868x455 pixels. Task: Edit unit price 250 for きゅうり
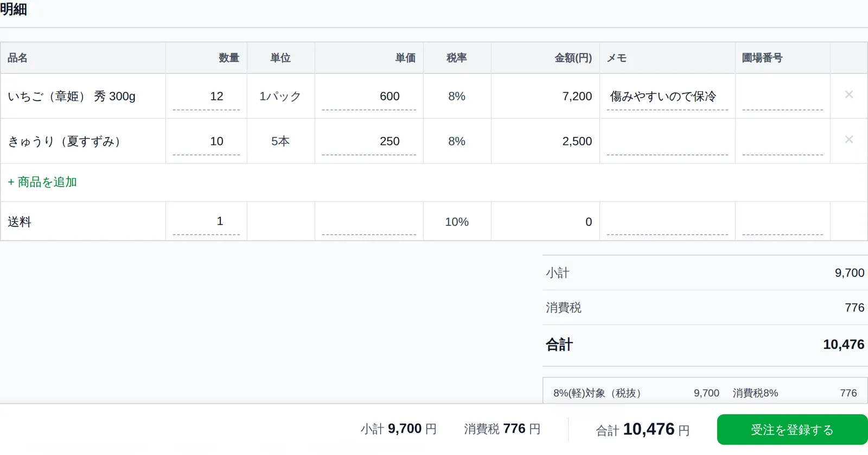[x=369, y=142]
